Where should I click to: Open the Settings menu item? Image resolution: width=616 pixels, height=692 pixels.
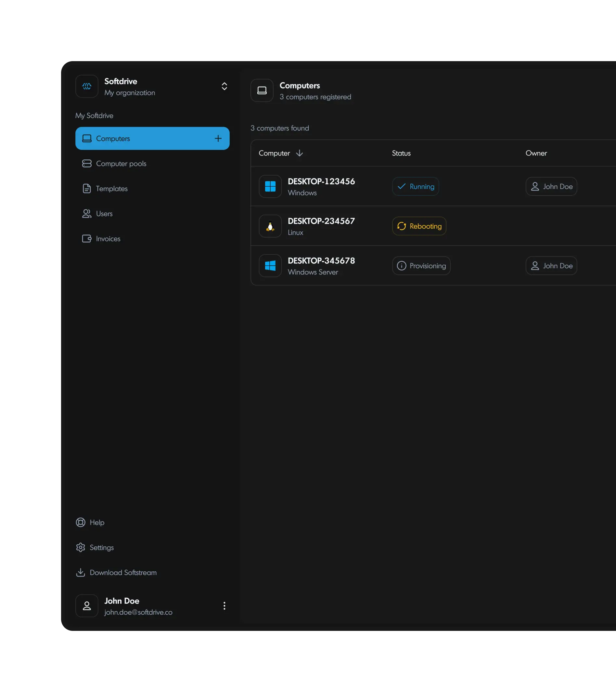[101, 547]
